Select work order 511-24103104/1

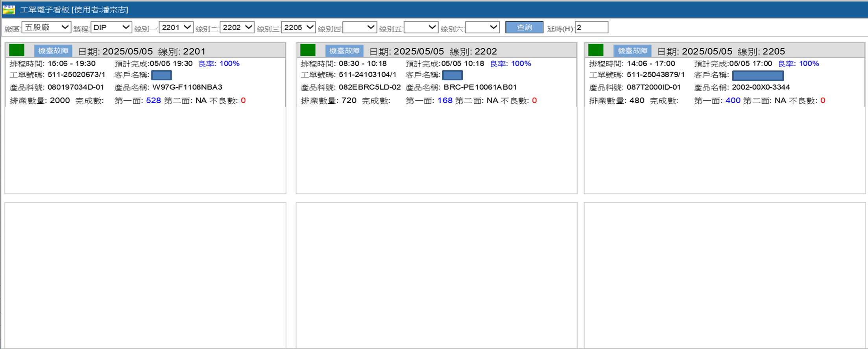click(x=368, y=75)
